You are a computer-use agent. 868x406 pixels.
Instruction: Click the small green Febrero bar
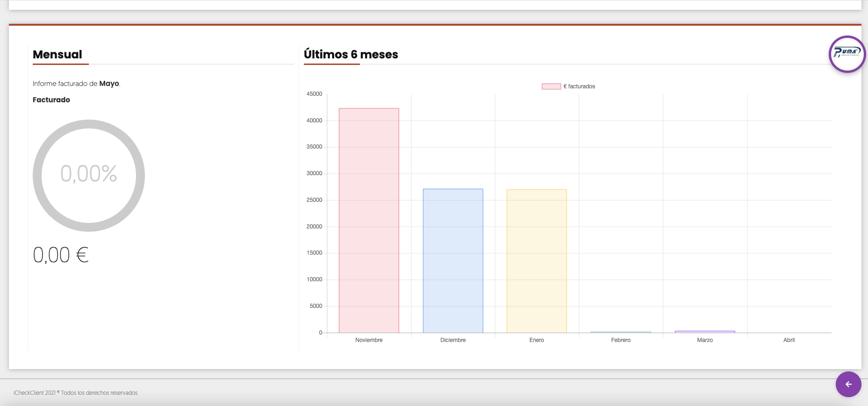point(621,332)
